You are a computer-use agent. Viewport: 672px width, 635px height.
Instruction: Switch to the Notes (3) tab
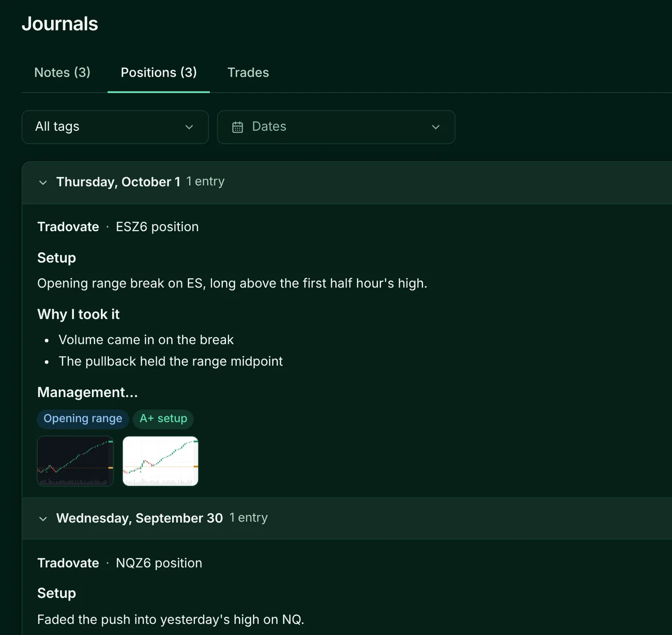point(62,72)
